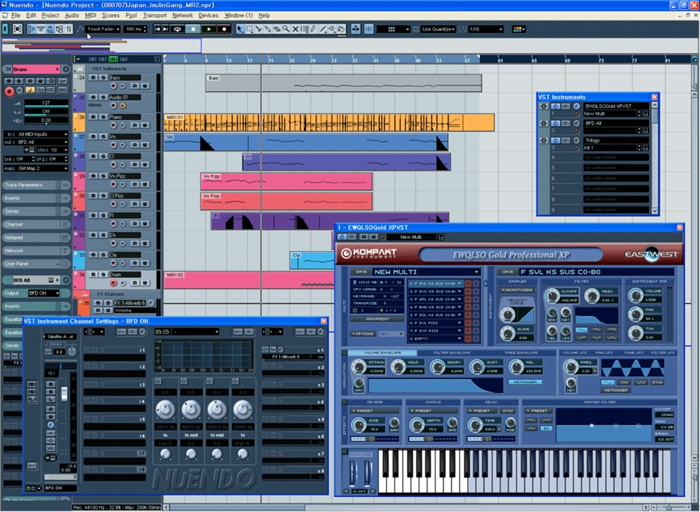Viewport: 700px width, 512px height.
Task: Click the Piano MIDI part in timeline
Action: [x=329, y=122]
